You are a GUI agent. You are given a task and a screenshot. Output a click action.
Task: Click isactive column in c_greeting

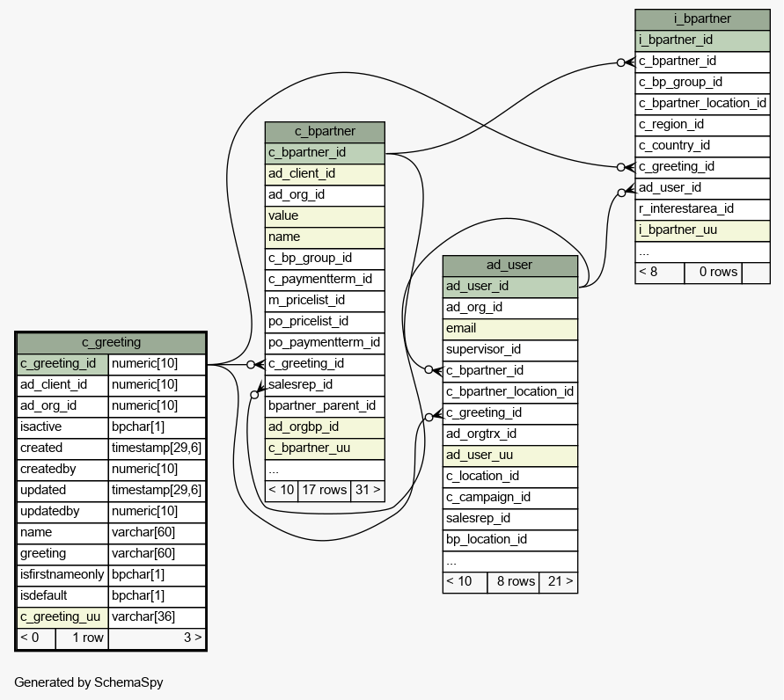pos(62,427)
